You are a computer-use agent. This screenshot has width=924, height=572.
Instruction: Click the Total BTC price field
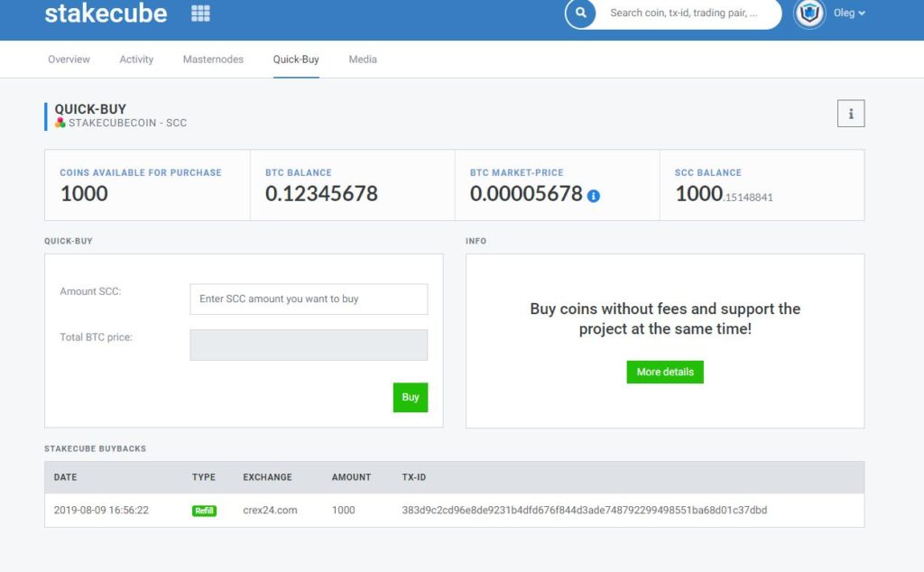[308, 345]
